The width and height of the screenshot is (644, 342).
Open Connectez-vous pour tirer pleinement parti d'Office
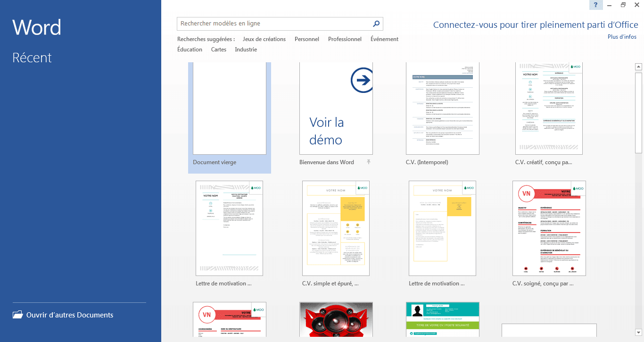click(x=536, y=25)
